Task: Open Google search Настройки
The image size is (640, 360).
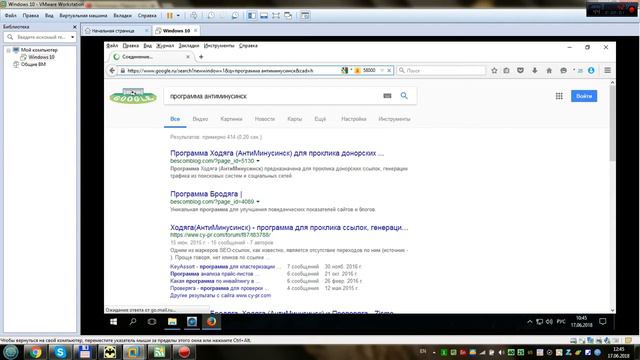Action: coord(353,119)
